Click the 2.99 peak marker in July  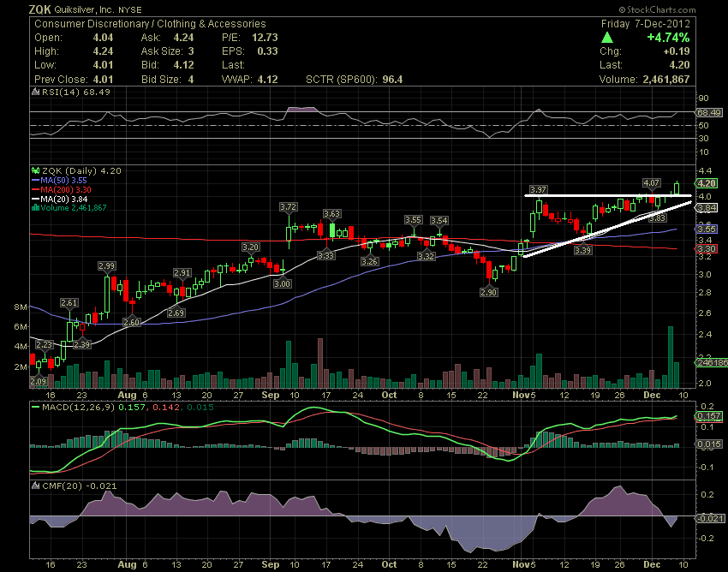point(107,266)
